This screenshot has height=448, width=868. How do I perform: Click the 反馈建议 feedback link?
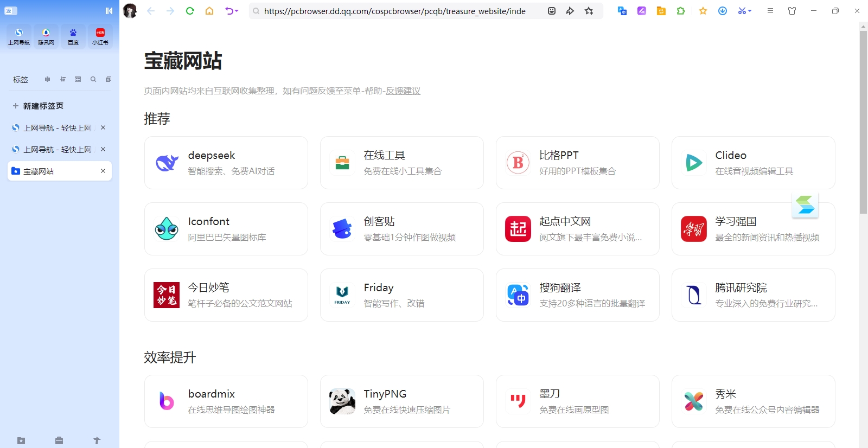click(403, 91)
